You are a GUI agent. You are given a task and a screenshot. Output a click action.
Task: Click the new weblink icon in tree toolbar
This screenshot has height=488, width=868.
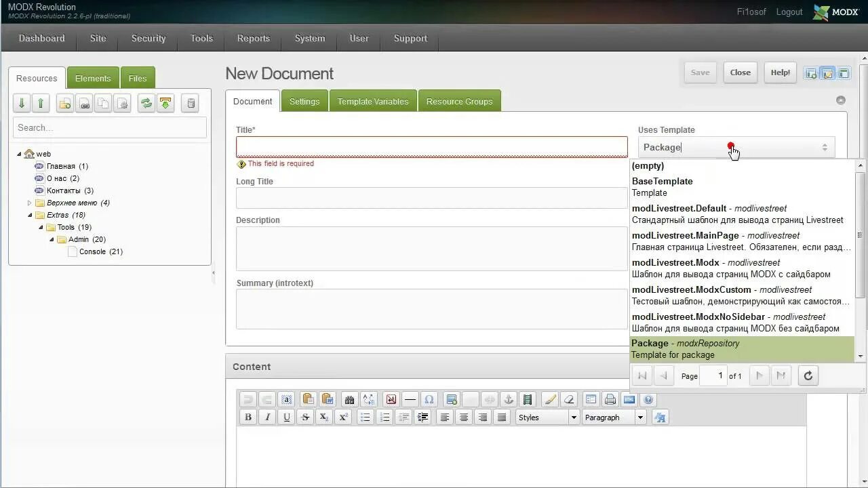(x=84, y=103)
